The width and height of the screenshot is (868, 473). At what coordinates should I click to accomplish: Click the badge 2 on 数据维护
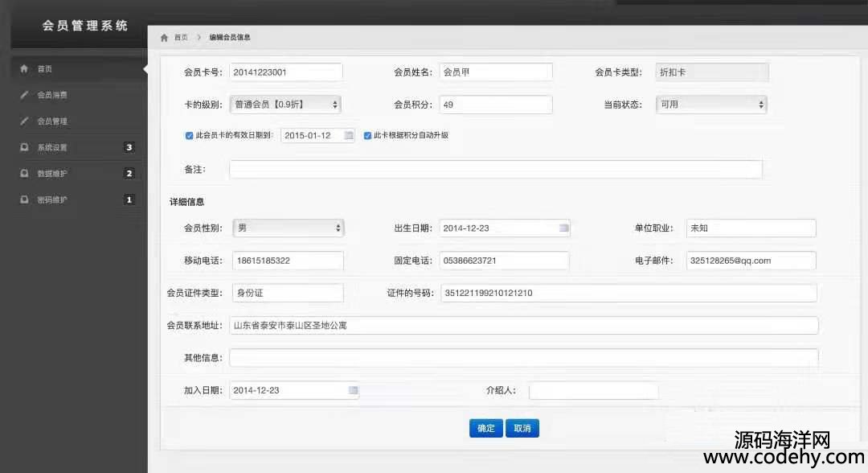129,174
